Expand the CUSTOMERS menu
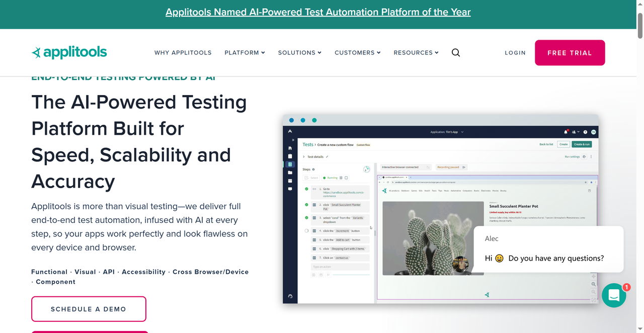The height and width of the screenshot is (333, 644). (358, 52)
